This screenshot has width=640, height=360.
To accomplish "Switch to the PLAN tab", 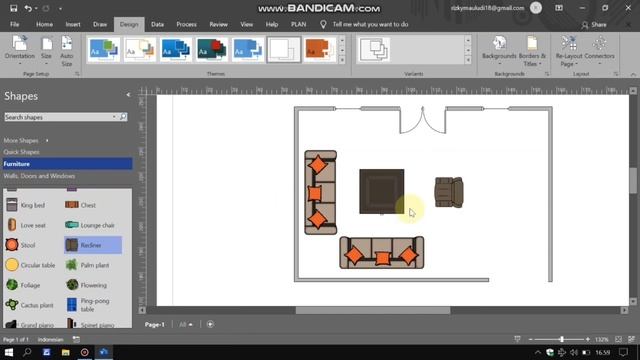I will click(299, 24).
